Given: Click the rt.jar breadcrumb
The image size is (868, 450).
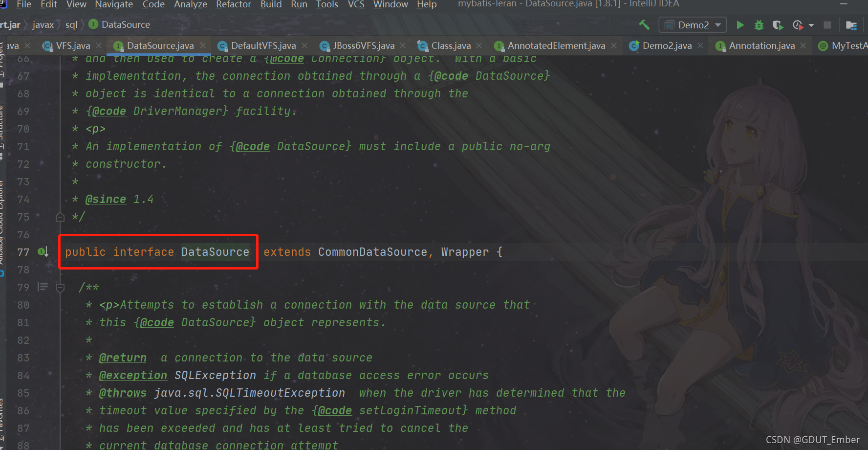Looking at the screenshot, I should 10,25.
